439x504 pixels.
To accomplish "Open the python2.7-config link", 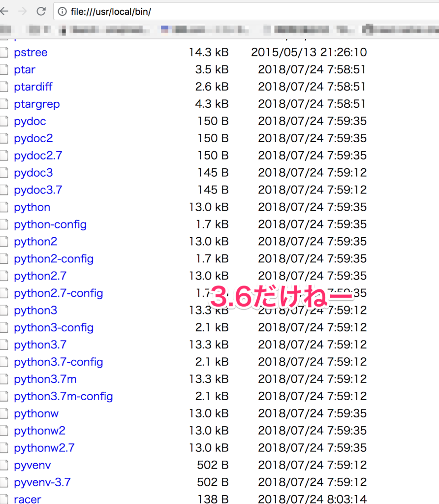I will coord(58,293).
